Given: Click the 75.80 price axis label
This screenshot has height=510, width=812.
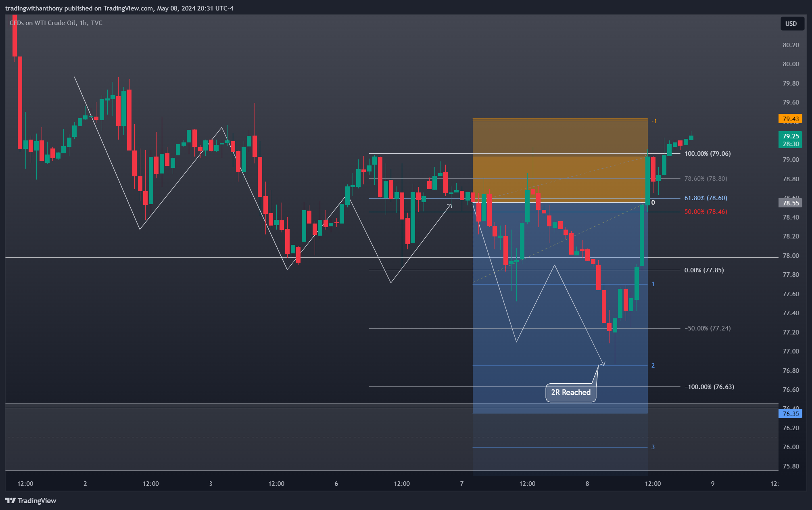Looking at the screenshot, I should pos(791,466).
